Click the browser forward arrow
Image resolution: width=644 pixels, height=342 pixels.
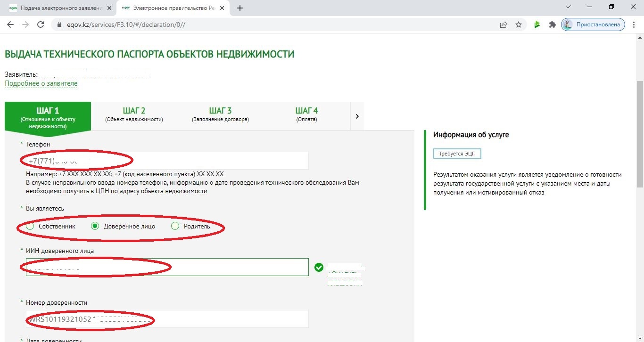(25, 24)
